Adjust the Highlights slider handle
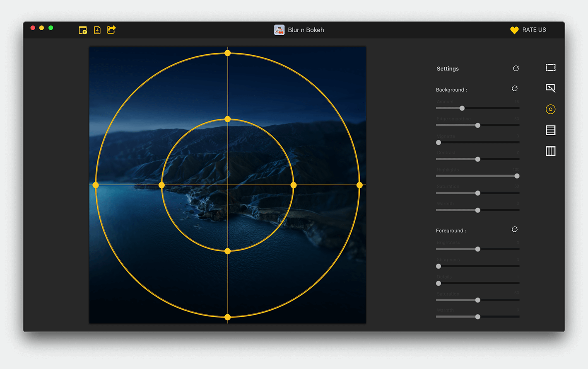 (x=517, y=176)
